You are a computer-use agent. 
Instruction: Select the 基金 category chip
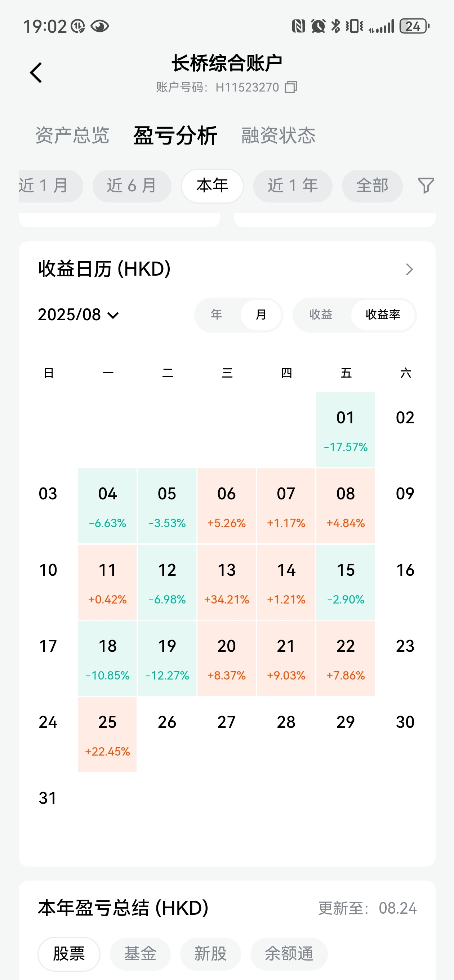(140, 954)
